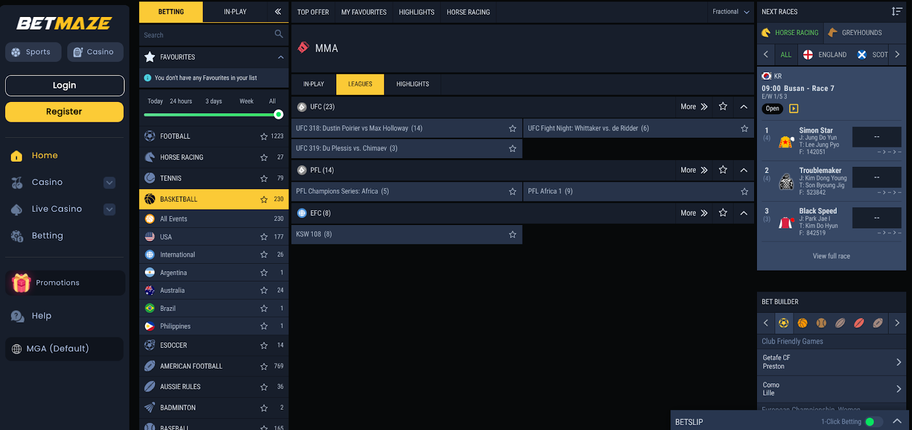Click the USA flag icon
Viewport: 912px width, 430px height.
pos(149,237)
